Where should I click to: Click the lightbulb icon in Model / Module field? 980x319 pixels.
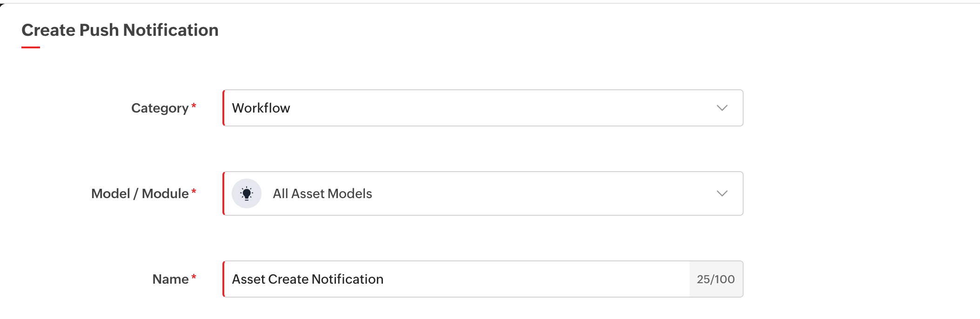point(247,193)
